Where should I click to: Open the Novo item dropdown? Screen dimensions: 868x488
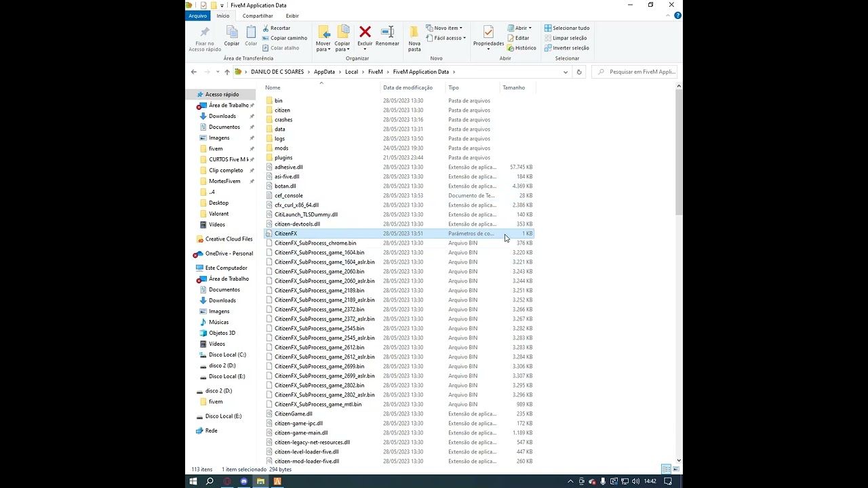444,28
